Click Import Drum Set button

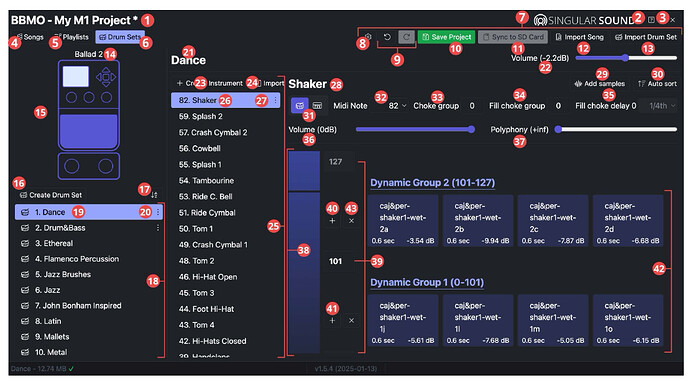[x=646, y=37]
